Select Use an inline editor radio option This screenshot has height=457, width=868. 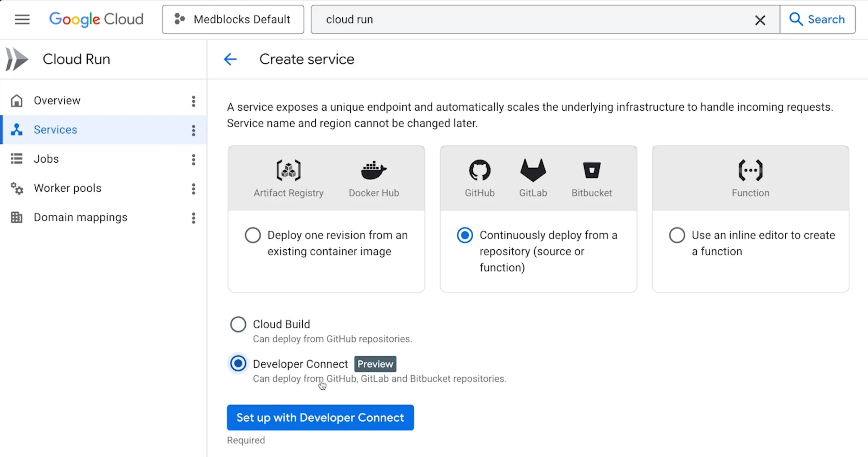[x=677, y=235]
